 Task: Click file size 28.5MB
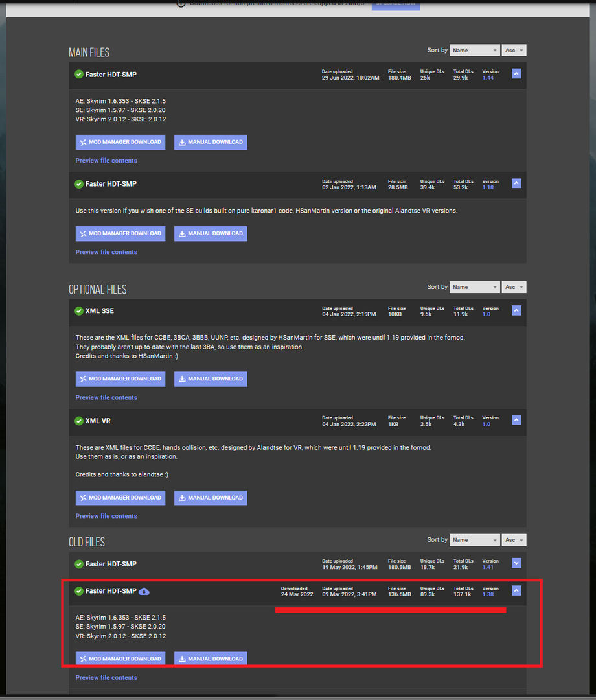[398, 187]
